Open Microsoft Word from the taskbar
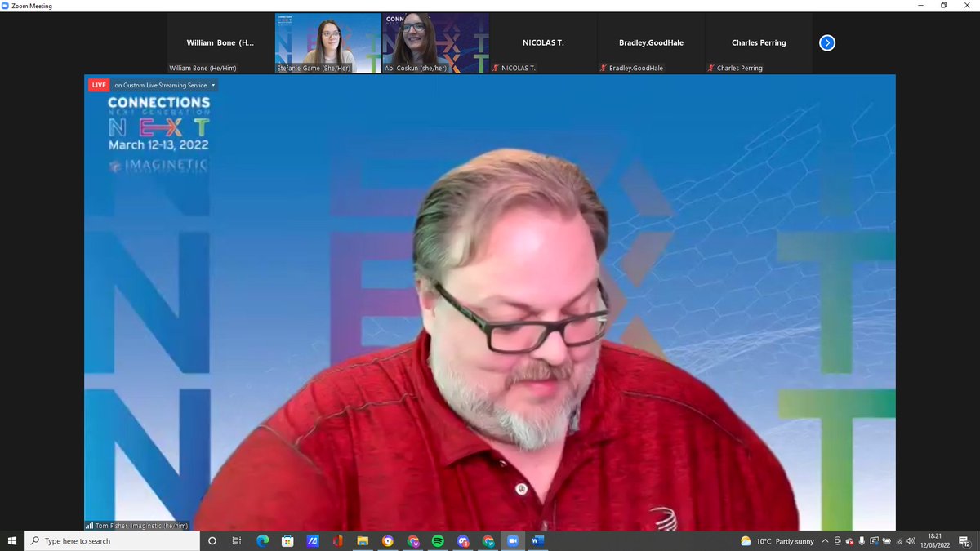Screen dimensions: 980x551 pyautogui.click(x=537, y=540)
